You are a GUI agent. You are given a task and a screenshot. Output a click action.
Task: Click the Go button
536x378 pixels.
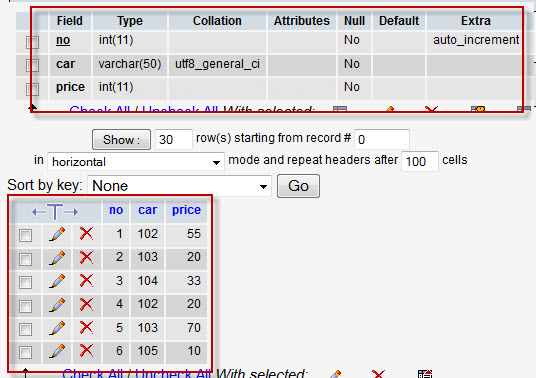coord(298,186)
